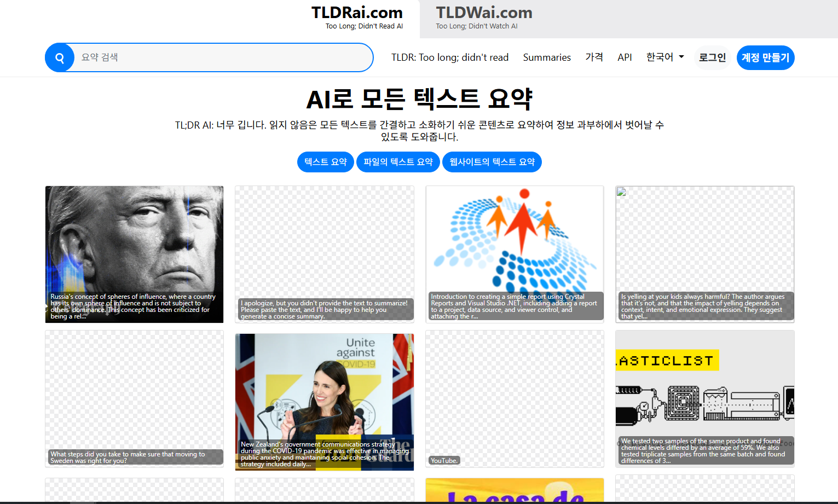Image resolution: width=838 pixels, height=504 pixels.
Task: Click the AI로 모든 텍스트 요약 heading
Action: pyautogui.click(x=419, y=99)
